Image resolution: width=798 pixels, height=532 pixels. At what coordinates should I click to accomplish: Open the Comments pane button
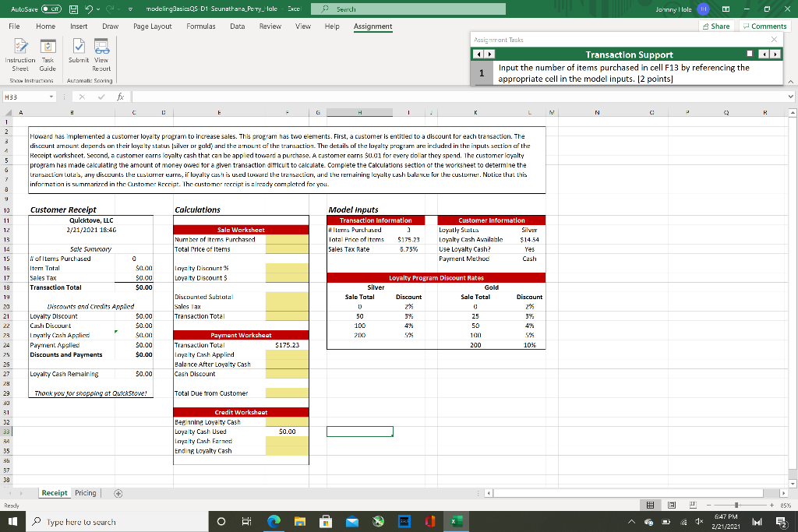pyautogui.click(x=764, y=26)
